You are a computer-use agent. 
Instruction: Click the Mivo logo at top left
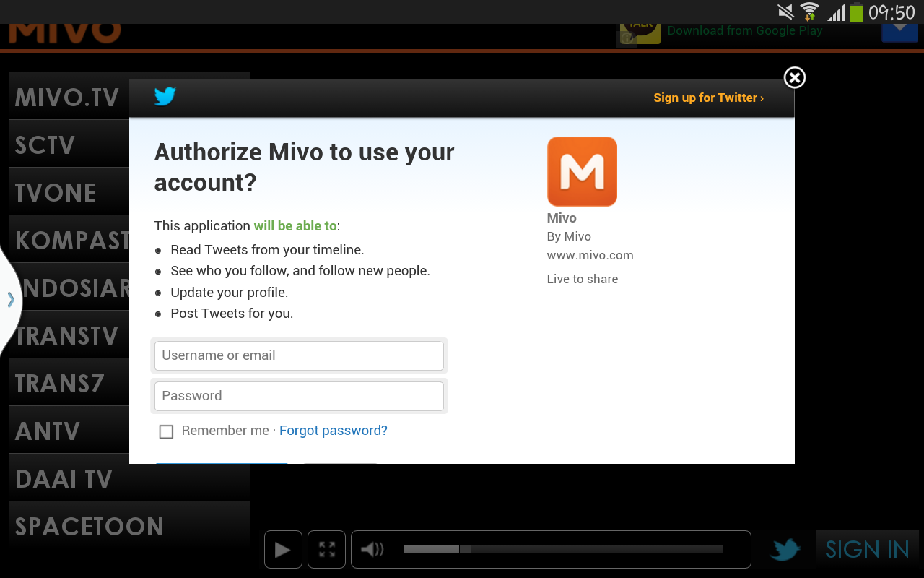(64, 33)
